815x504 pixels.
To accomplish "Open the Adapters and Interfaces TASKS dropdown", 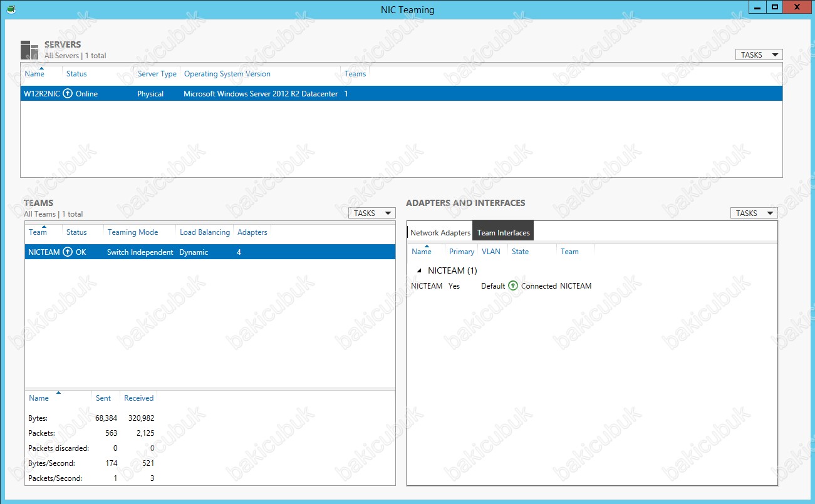I will click(x=754, y=213).
